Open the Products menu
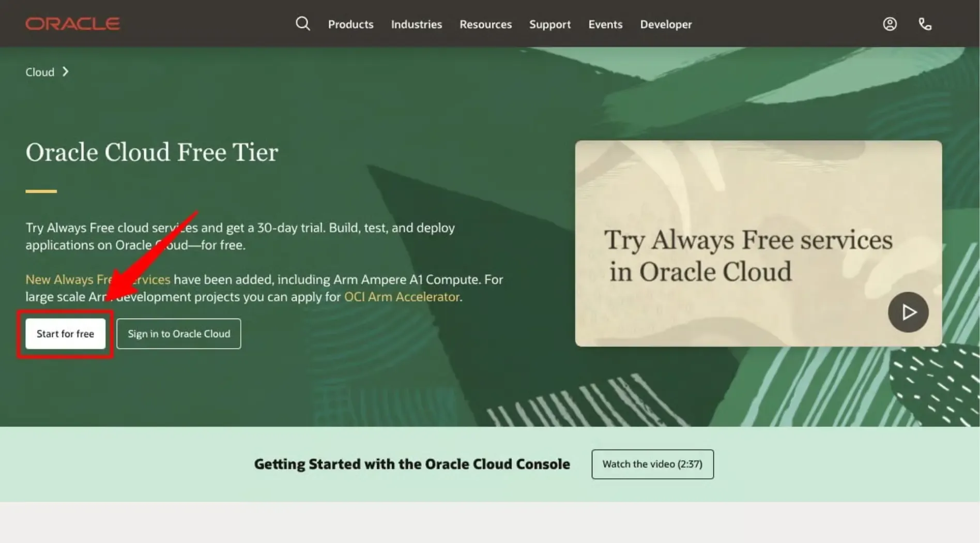 (x=350, y=24)
